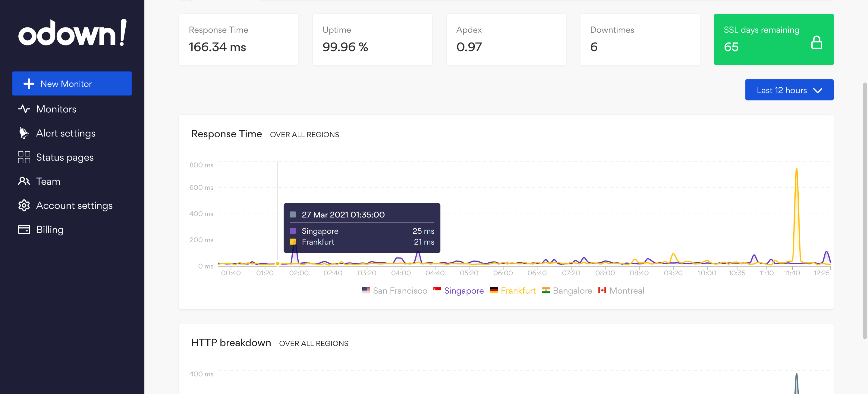The image size is (868, 394).
Task: Click the Account settings gear icon
Action: 24,205
